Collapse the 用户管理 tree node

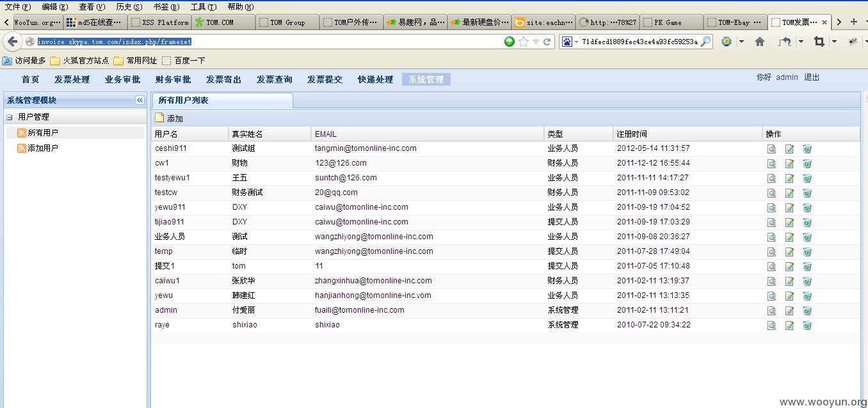(x=10, y=117)
